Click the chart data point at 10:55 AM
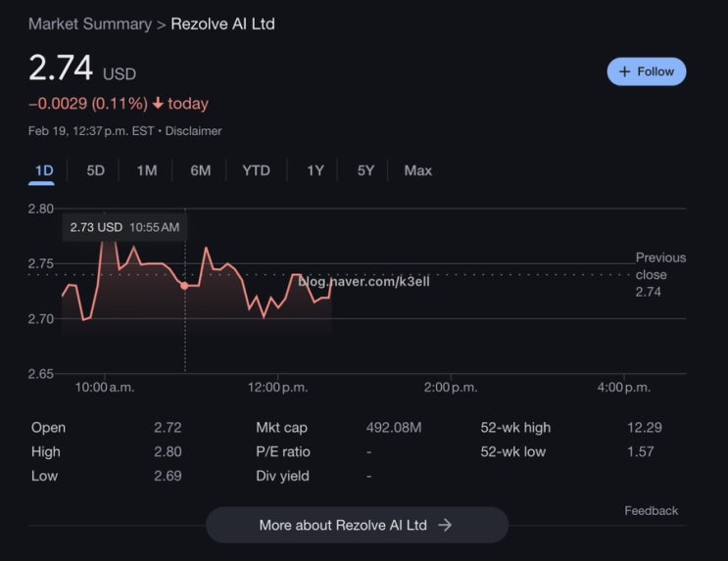 click(184, 286)
